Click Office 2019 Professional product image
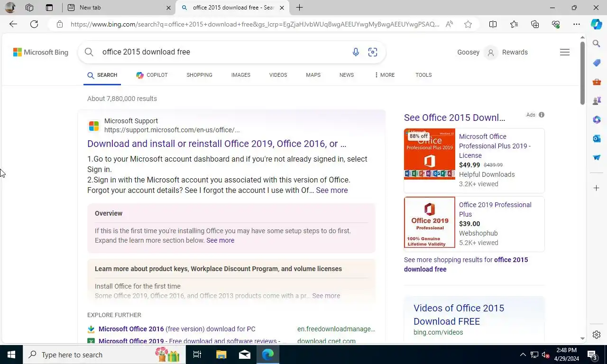This screenshot has width=607, height=364. (430, 222)
